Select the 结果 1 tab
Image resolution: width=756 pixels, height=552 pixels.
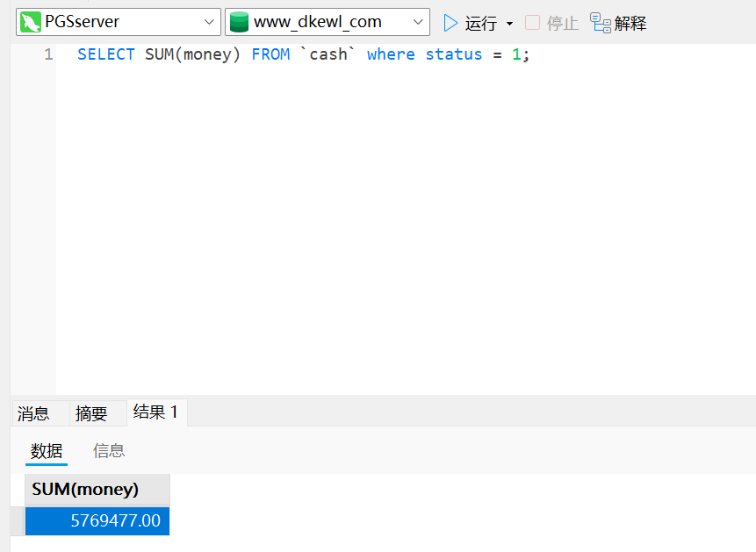[156, 412]
